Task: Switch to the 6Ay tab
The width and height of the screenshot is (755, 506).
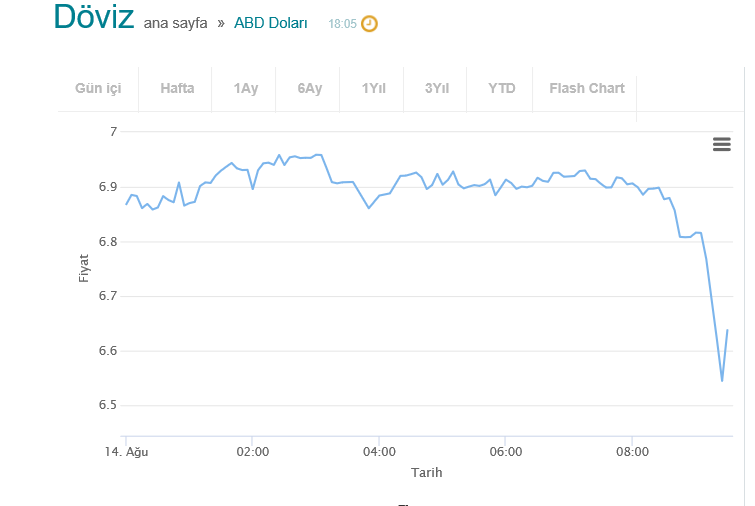Action: tap(310, 88)
